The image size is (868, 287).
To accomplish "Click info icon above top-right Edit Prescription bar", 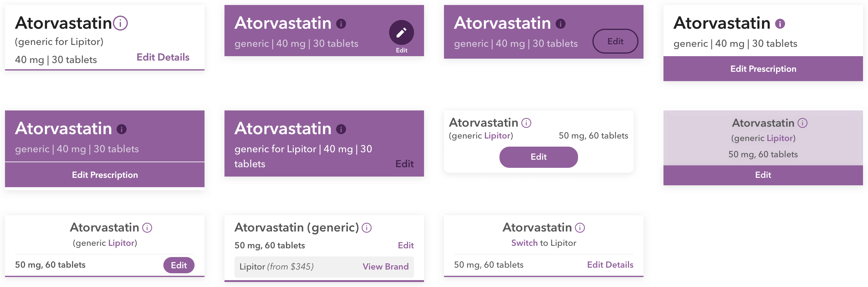I will tap(780, 24).
